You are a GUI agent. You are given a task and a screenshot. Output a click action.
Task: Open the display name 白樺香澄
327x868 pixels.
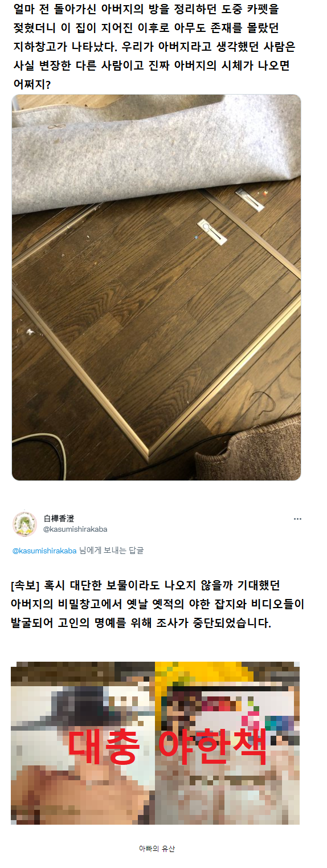click(x=59, y=518)
